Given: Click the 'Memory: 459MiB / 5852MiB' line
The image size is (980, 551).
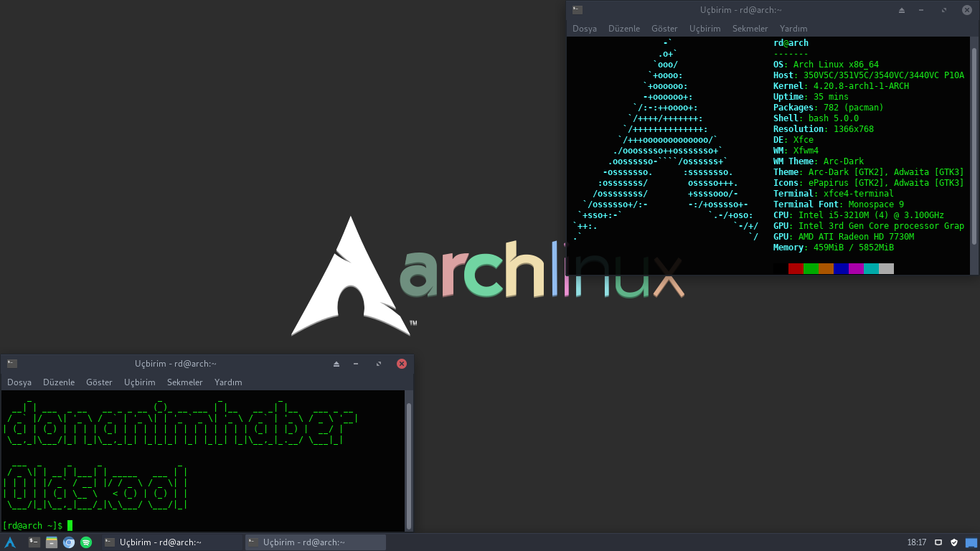Looking at the screenshot, I should pyautogui.click(x=834, y=248).
